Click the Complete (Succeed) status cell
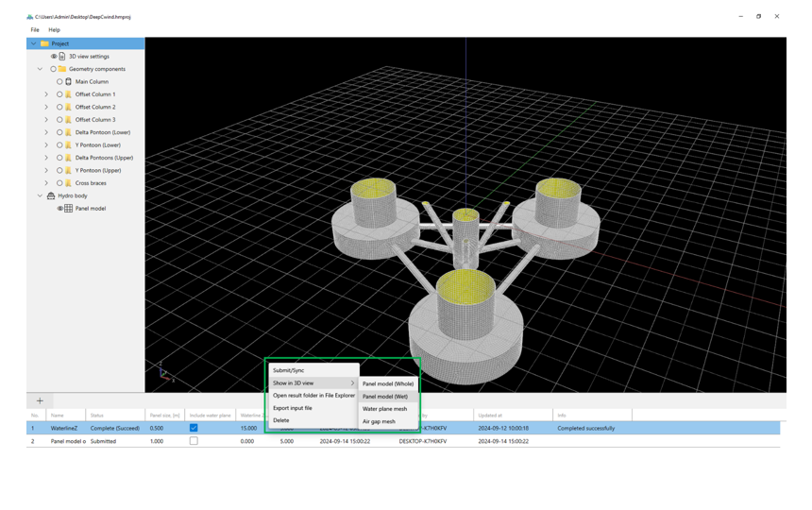The width and height of the screenshot is (812, 510). tap(115, 428)
